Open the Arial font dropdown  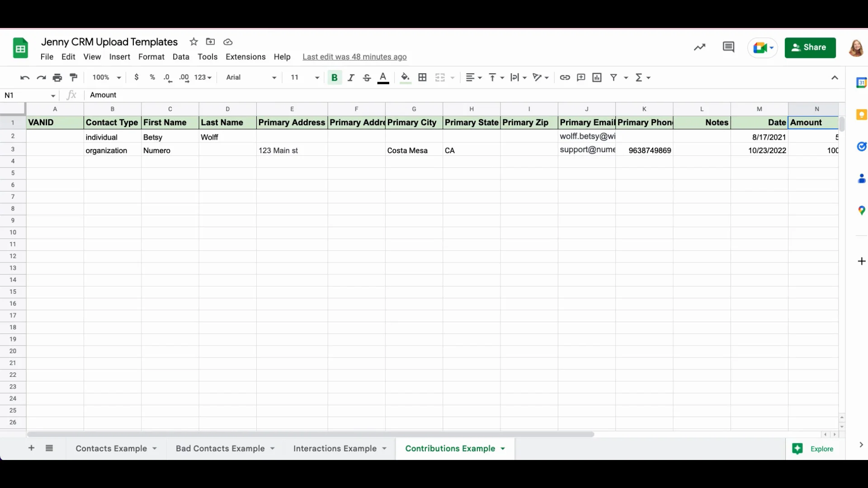tap(251, 77)
